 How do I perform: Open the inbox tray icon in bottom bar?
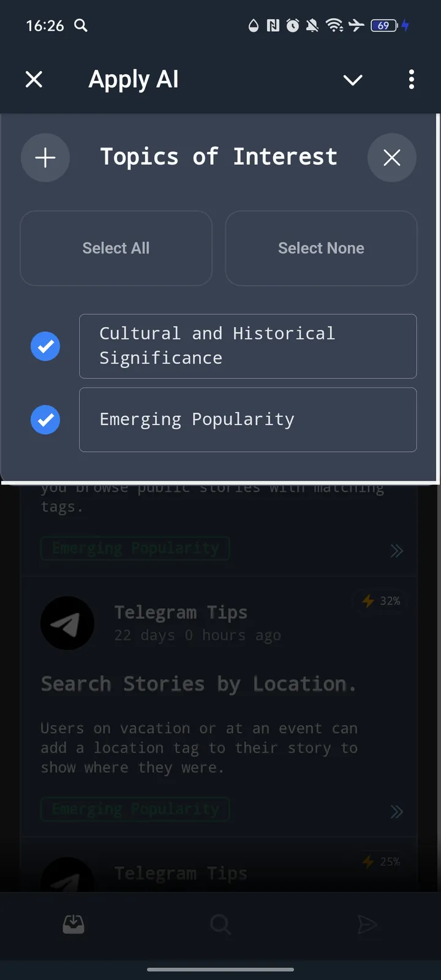coord(73,924)
